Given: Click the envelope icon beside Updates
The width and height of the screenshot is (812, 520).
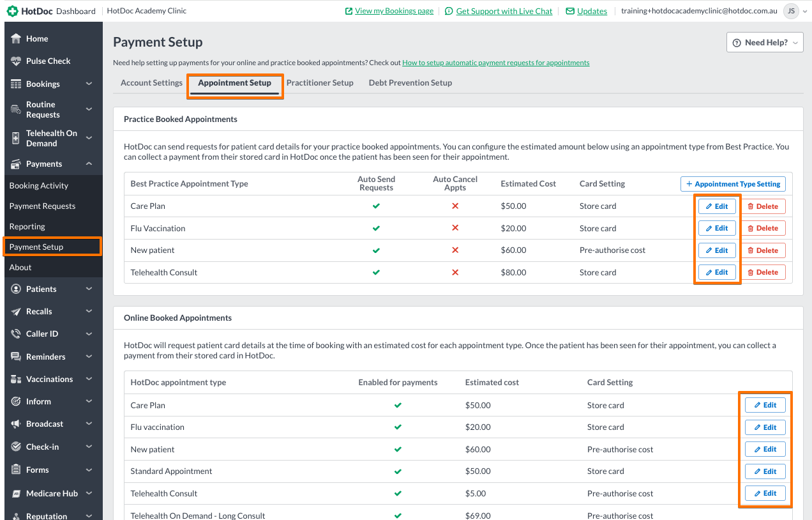Looking at the screenshot, I should [x=570, y=11].
